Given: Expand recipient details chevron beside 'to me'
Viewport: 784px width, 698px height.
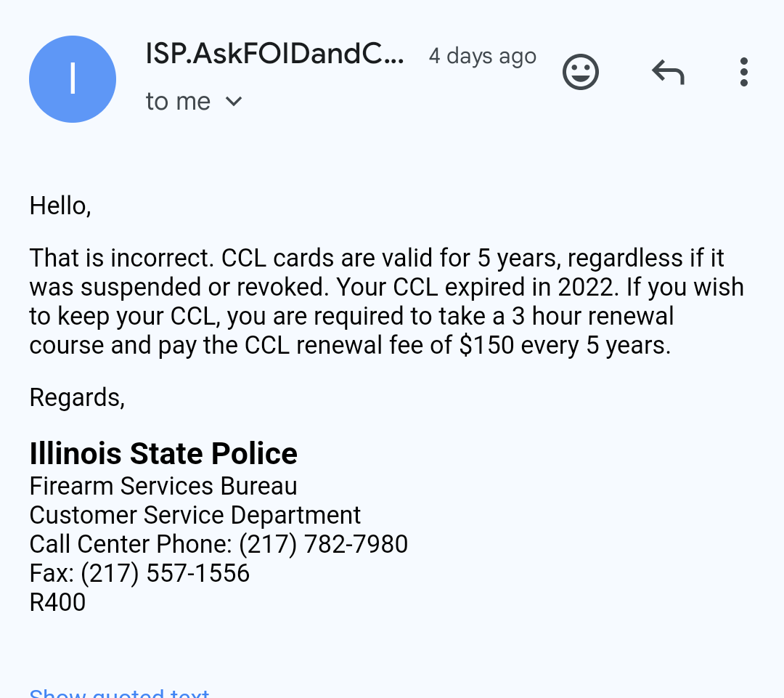Looking at the screenshot, I should pyautogui.click(x=234, y=102).
